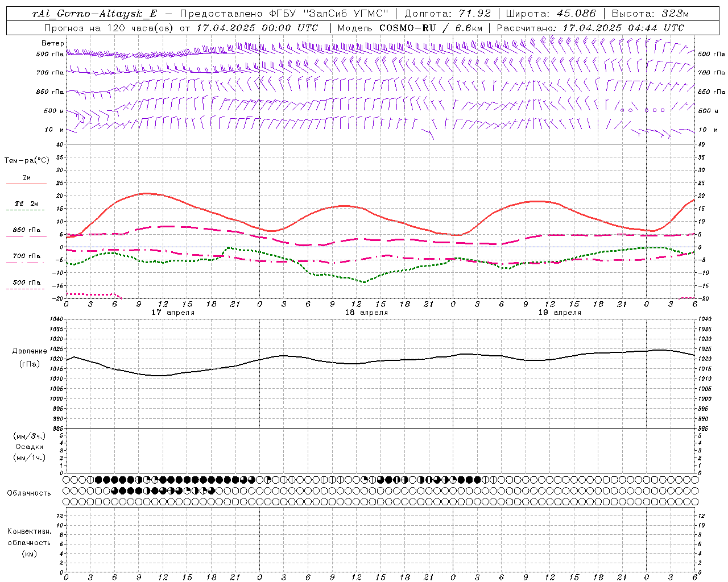Click the Td 2м legend label
The image size is (728, 582).
click(x=26, y=203)
